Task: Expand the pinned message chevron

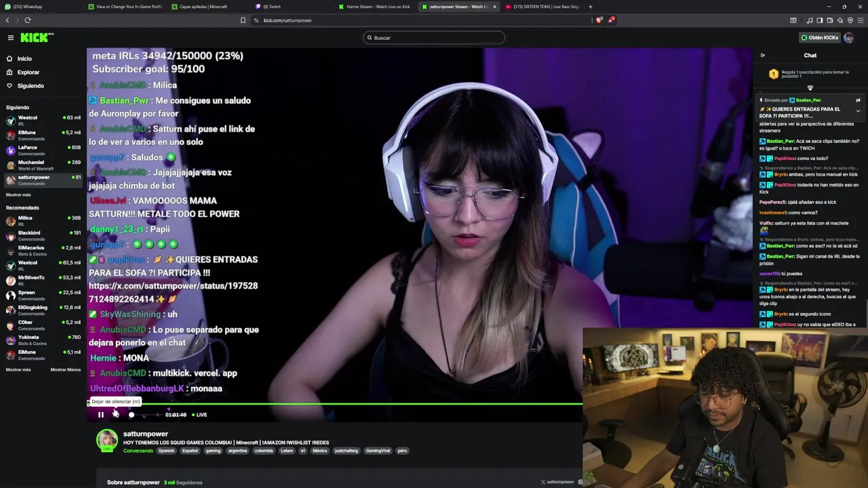Action: 858,111
